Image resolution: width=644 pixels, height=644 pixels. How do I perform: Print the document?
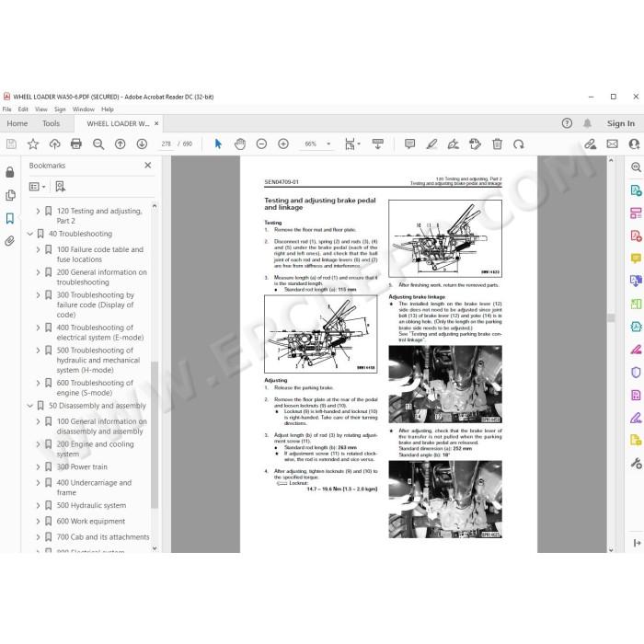coord(76,144)
